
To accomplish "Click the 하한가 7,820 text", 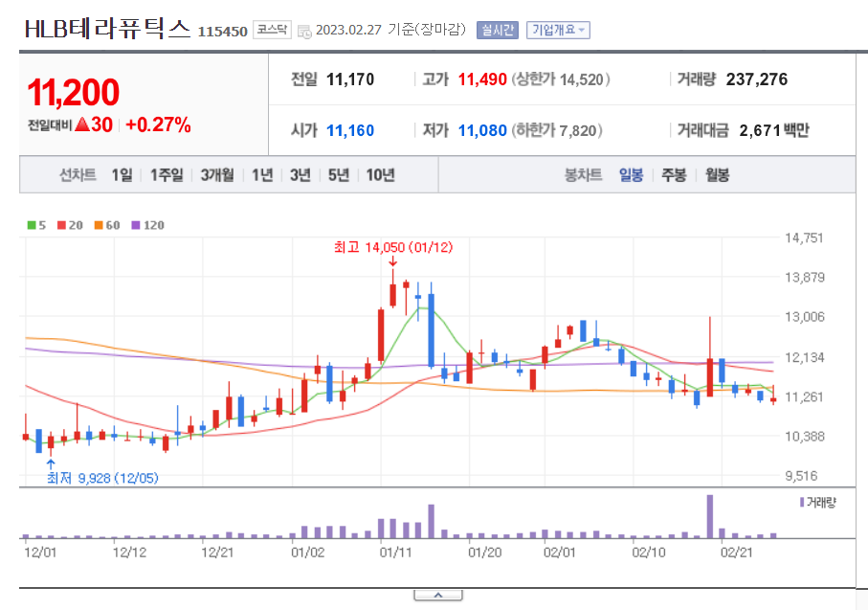I will [556, 130].
